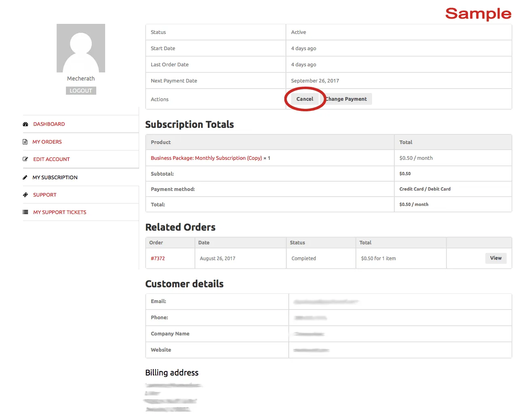Image resolution: width=531 pixels, height=420 pixels.
Task: View order #7372 with View button
Action: pyautogui.click(x=496, y=258)
